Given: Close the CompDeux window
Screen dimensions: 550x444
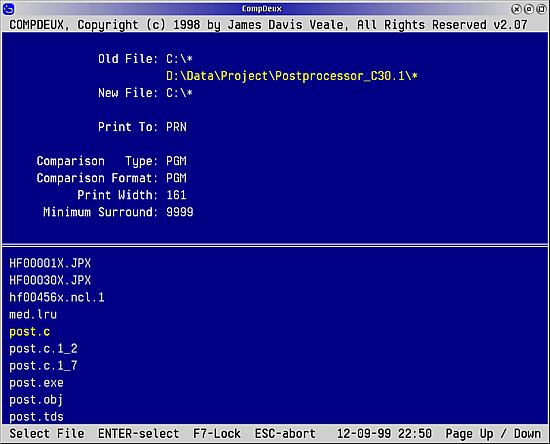Looking at the screenshot, I should [516, 9].
